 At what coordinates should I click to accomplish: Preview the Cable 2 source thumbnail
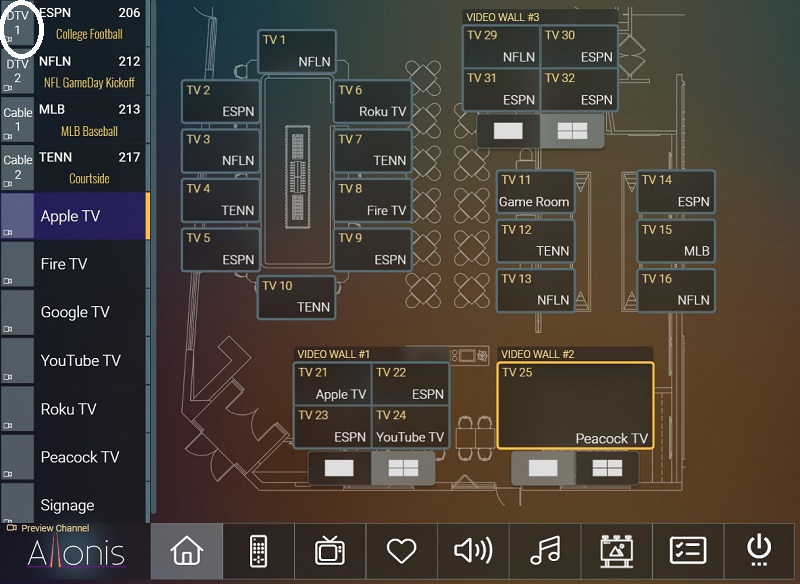pyautogui.click(x=17, y=167)
